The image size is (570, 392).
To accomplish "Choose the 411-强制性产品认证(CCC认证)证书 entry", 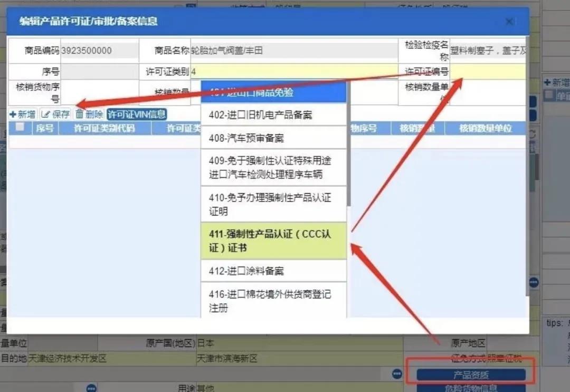I will tap(273, 241).
